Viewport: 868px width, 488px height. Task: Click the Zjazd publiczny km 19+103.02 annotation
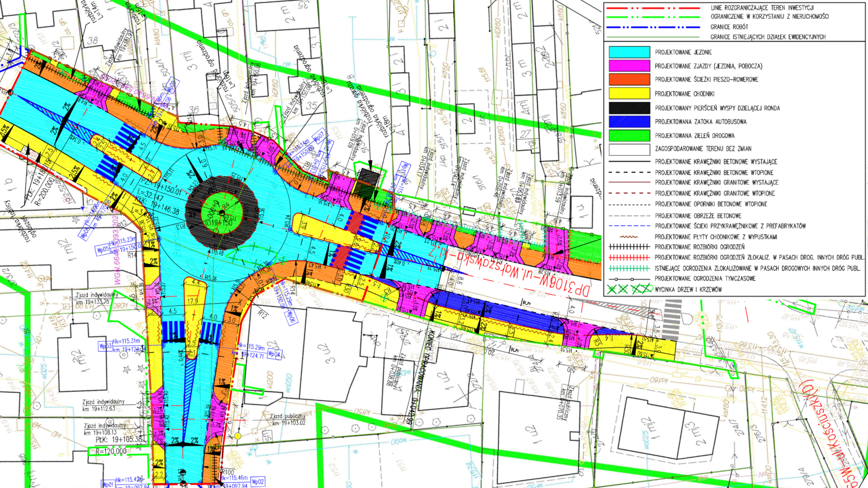[x=288, y=419]
